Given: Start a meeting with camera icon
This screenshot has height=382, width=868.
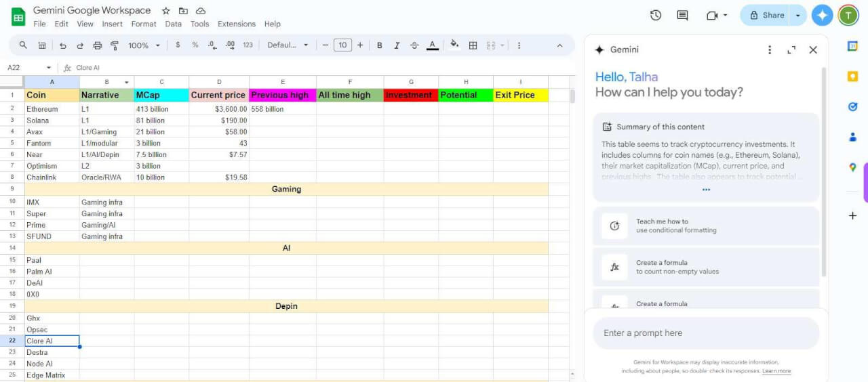Looking at the screenshot, I should (x=712, y=15).
